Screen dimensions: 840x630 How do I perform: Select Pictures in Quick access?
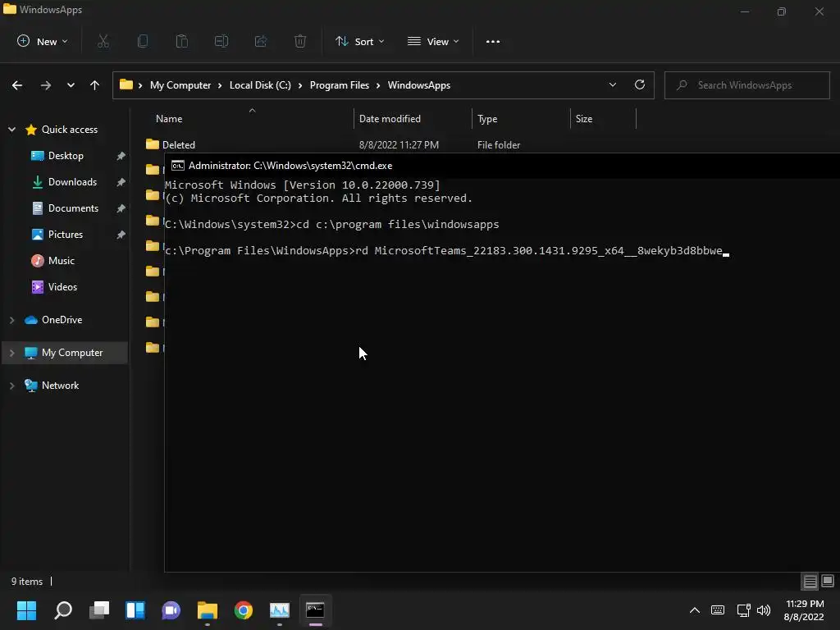(x=66, y=234)
